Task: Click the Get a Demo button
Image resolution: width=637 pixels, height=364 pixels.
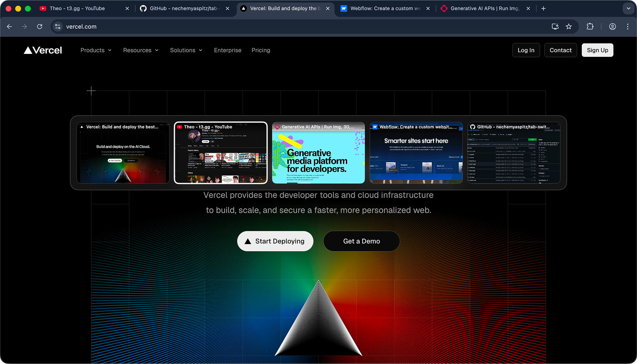Action: 361,241
